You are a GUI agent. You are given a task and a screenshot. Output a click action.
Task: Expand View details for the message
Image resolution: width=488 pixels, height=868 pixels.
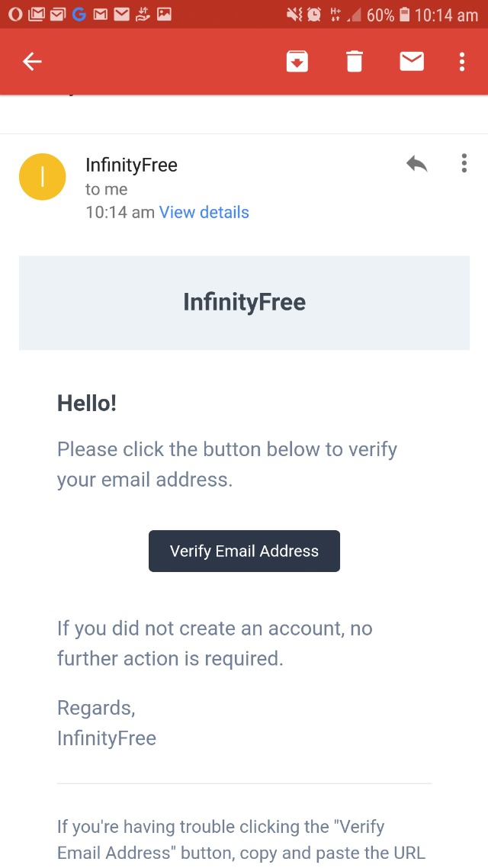coord(204,213)
